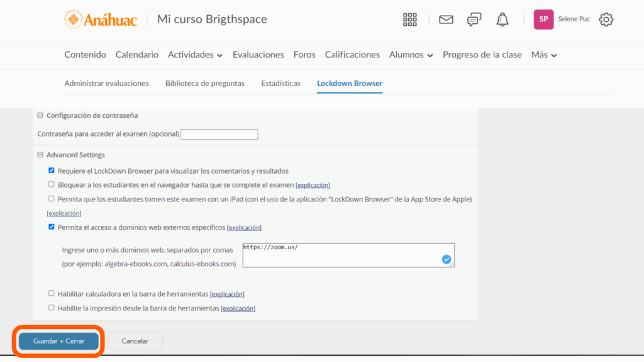644x362 pixels.
Task: Open the course selector grid icon
Action: pyautogui.click(x=410, y=20)
